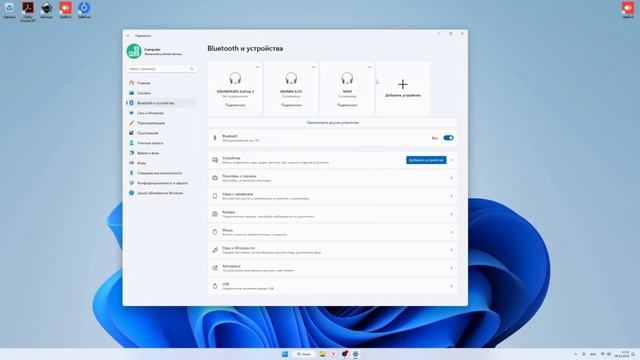The width and height of the screenshot is (640, 360).
Task: Click the blue Добавить устройство button
Action: point(426,160)
